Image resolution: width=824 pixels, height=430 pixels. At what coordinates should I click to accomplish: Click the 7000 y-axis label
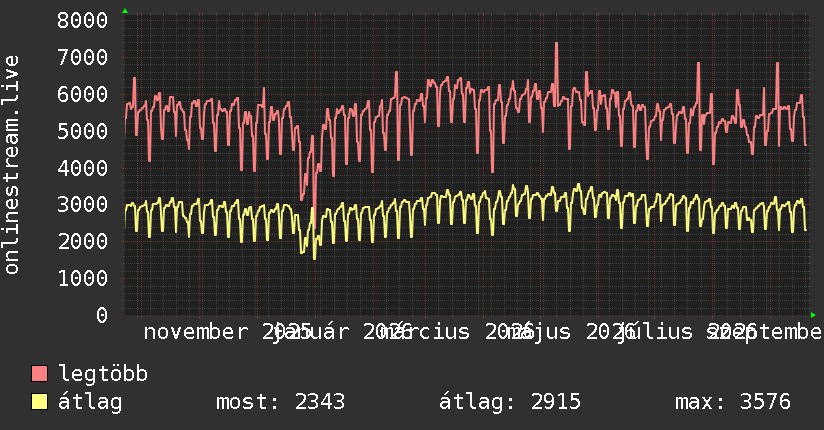pos(83,57)
